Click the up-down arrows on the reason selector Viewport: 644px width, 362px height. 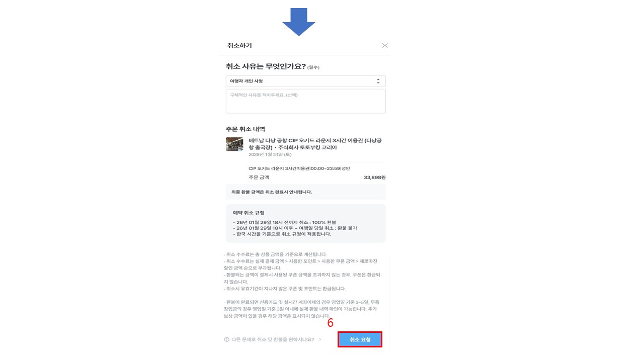[x=378, y=81]
